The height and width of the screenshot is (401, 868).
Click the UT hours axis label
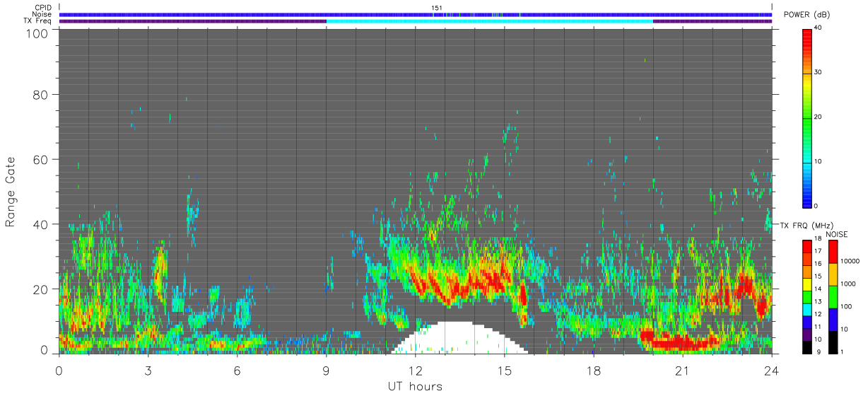point(415,386)
